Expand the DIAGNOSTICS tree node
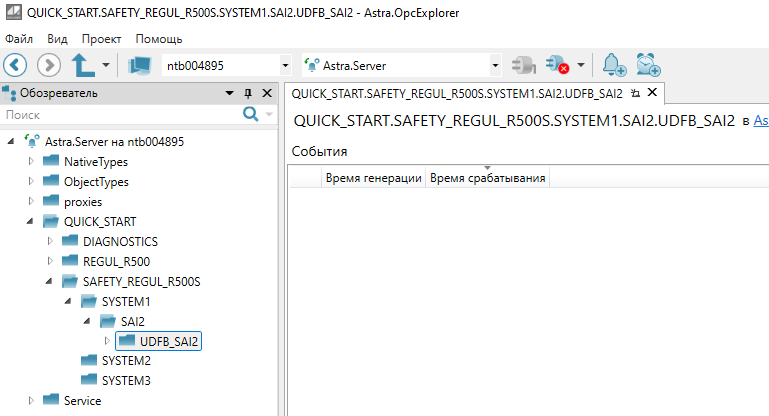769x416 pixels. pos(51,241)
